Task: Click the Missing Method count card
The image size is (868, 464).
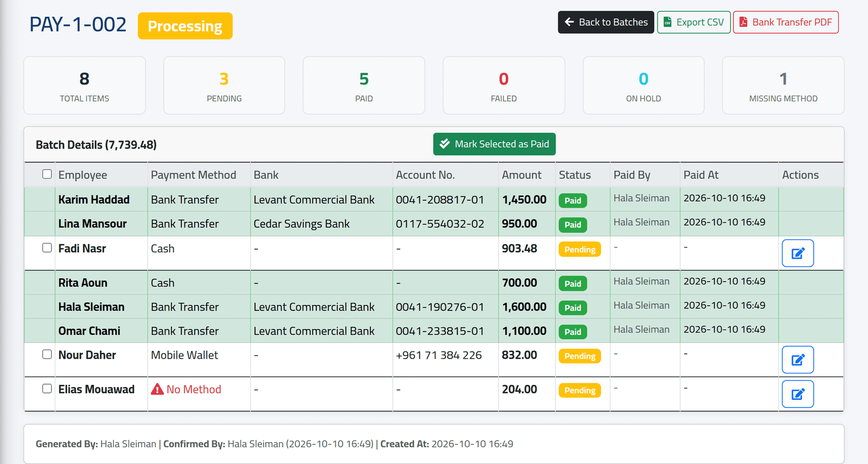Action: pyautogui.click(x=783, y=86)
